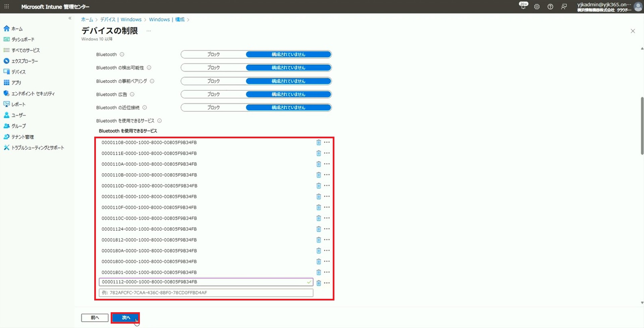644x328 pixels.
Task: Click the vertical page scrollbar
Action: (x=642, y=126)
